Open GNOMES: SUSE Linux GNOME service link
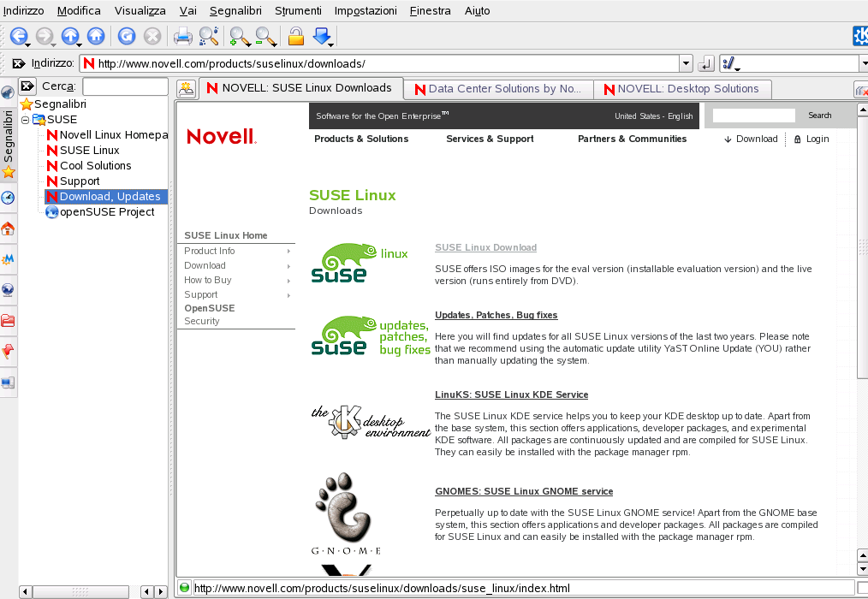Image resolution: width=868 pixels, height=599 pixels. coord(524,491)
